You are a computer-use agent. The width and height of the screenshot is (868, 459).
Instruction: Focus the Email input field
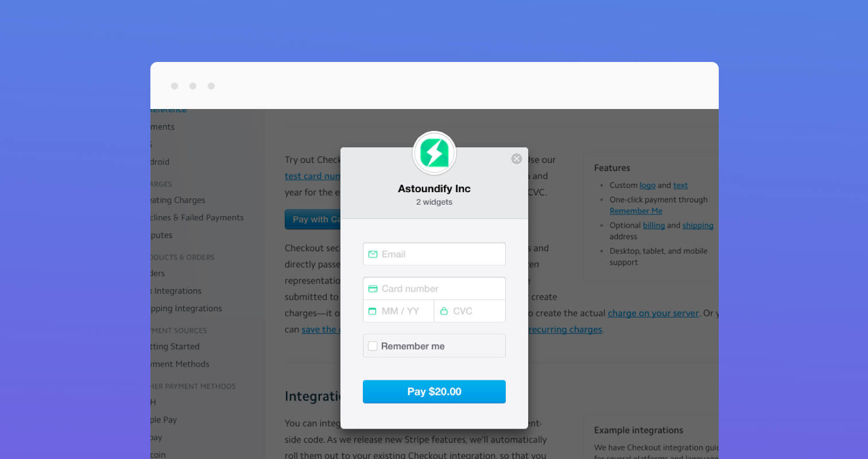click(434, 254)
